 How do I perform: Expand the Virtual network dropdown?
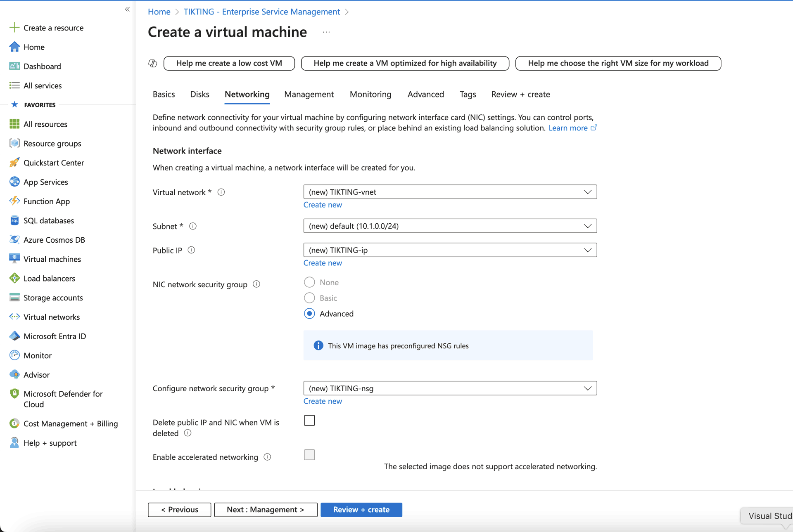click(x=450, y=192)
